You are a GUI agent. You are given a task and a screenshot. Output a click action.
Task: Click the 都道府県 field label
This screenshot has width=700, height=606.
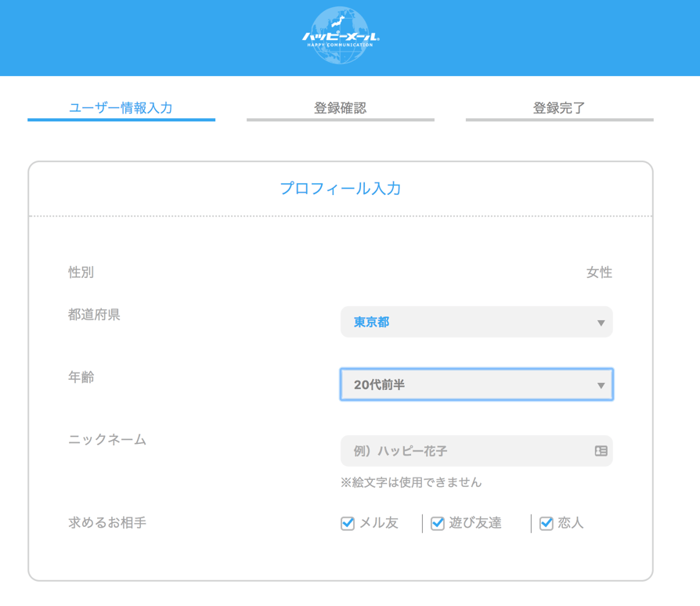click(94, 315)
